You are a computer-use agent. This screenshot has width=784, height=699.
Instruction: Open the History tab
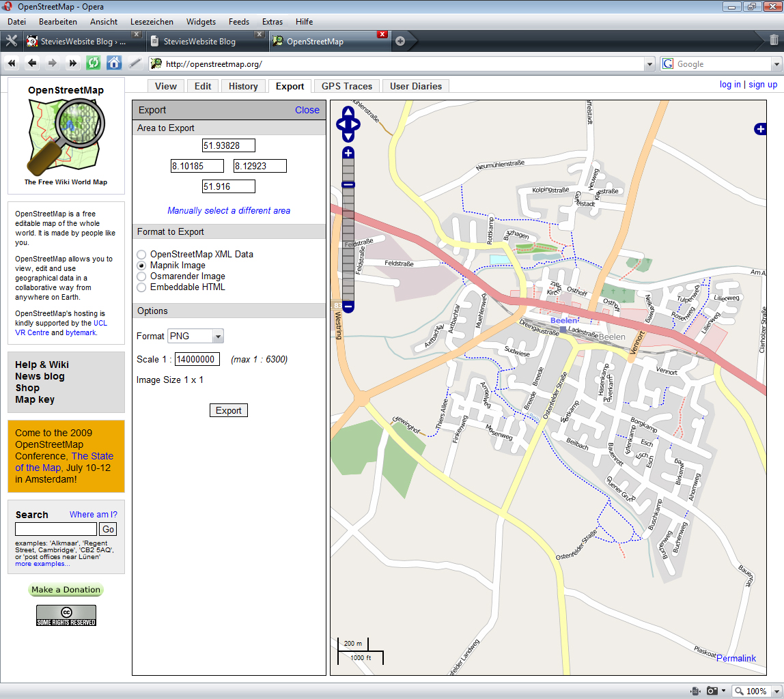(244, 86)
